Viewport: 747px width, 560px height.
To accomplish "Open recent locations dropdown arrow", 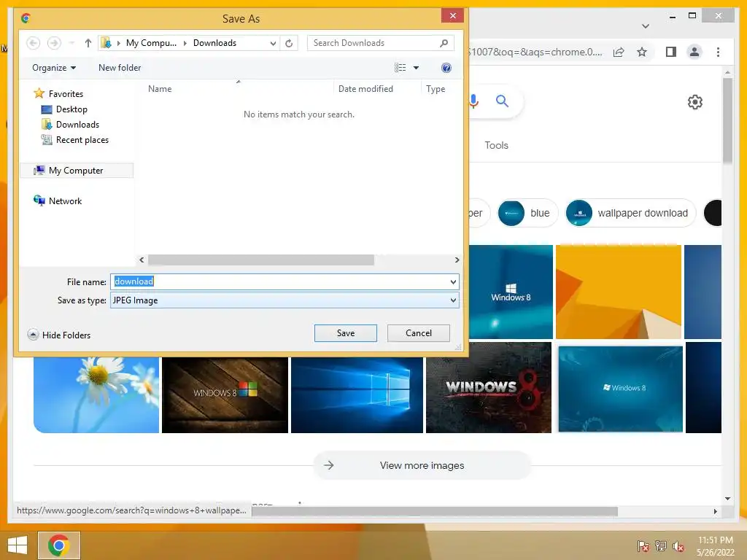I will pyautogui.click(x=71, y=43).
